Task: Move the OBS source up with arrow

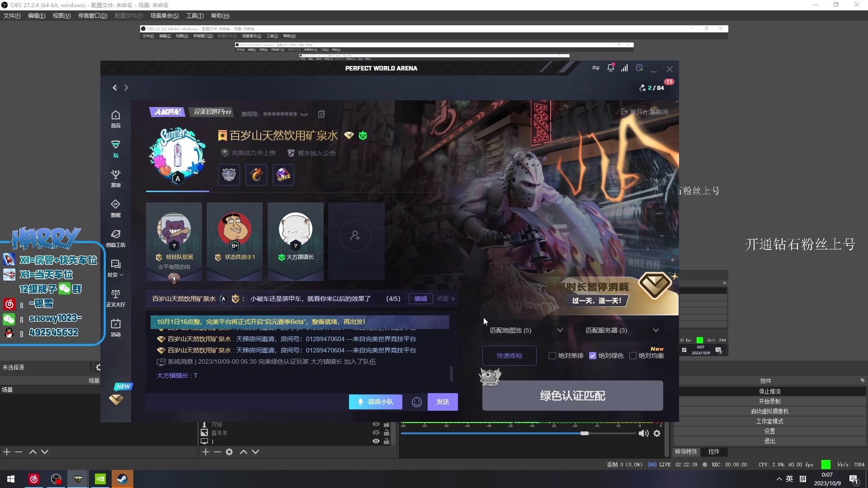Action: [244, 452]
